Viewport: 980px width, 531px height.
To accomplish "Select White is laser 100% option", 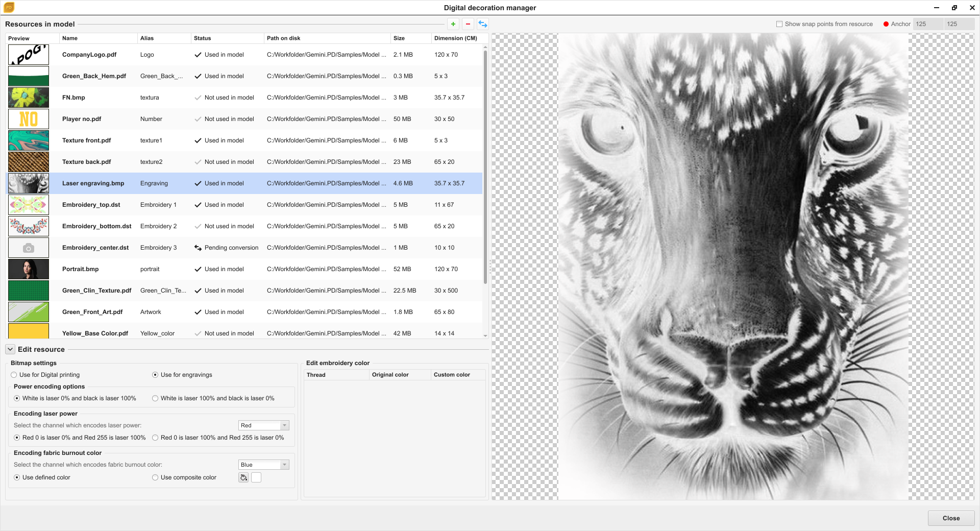I will [x=155, y=398].
